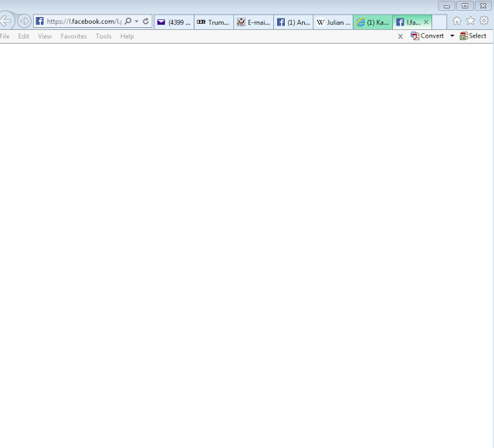Click the Convert PDF toolbar button
494x448 pixels.
(x=427, y=36)
